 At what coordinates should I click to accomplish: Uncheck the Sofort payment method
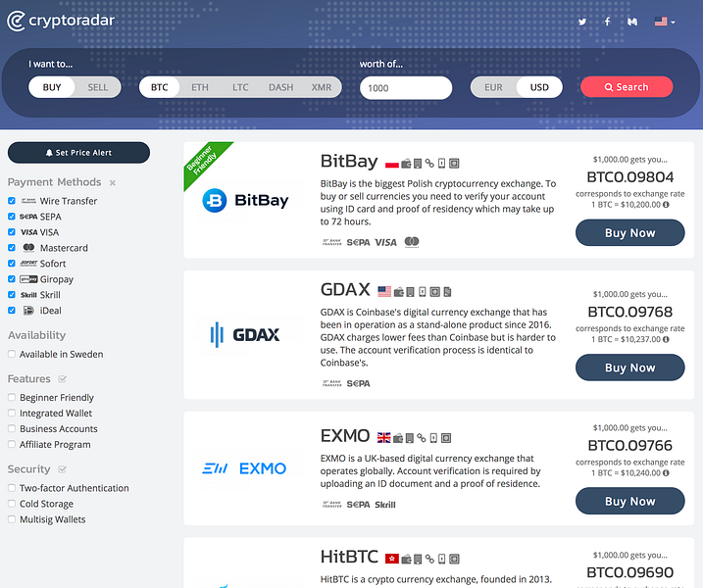coord(12,264)
